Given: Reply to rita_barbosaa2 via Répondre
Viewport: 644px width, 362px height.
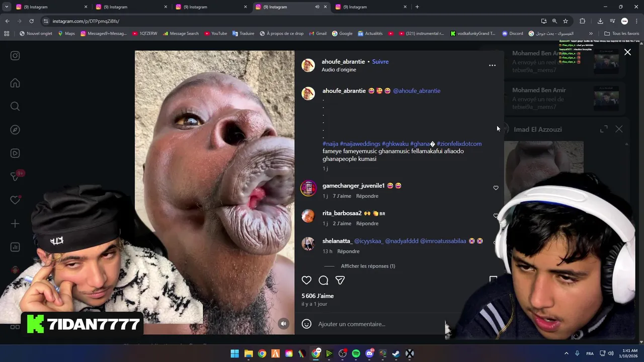Looking at the screenshot, I should pyautogui.click(x=367, y=223).
